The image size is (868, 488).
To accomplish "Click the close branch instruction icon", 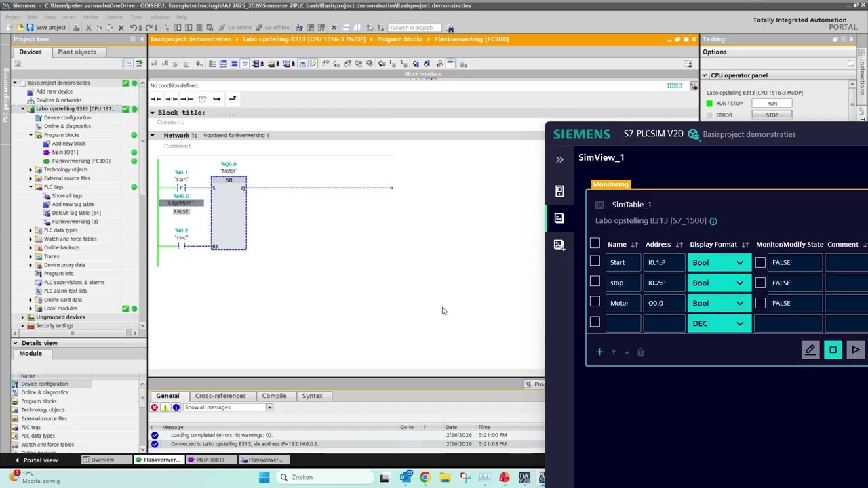I will pyautogui.click(x=233, y=99).
